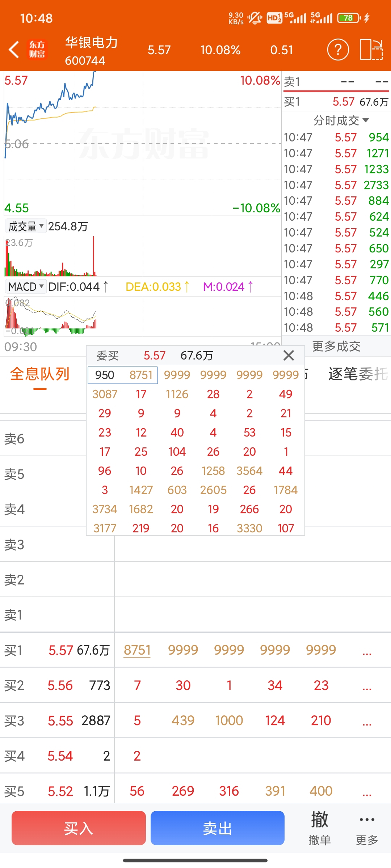Tap the MACD indicator chart
The width and height of the screenshot is (391, 868).
click(x=142, y=316)
